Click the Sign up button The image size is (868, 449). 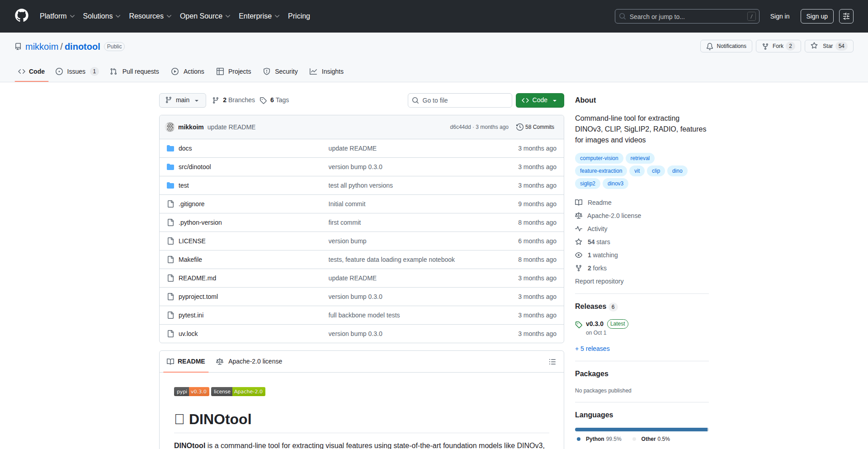817,16
